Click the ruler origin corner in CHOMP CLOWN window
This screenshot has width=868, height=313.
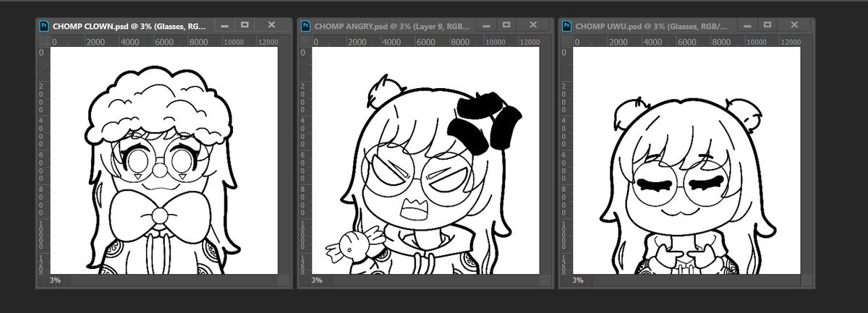[43, 42]
